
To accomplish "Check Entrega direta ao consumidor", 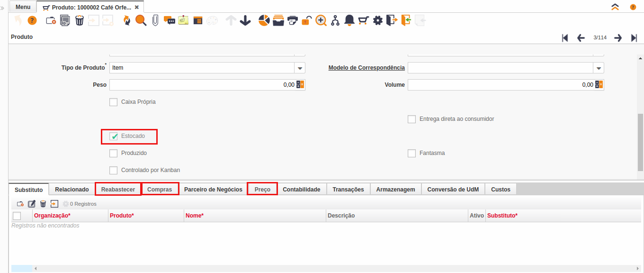I will point(412,119).
